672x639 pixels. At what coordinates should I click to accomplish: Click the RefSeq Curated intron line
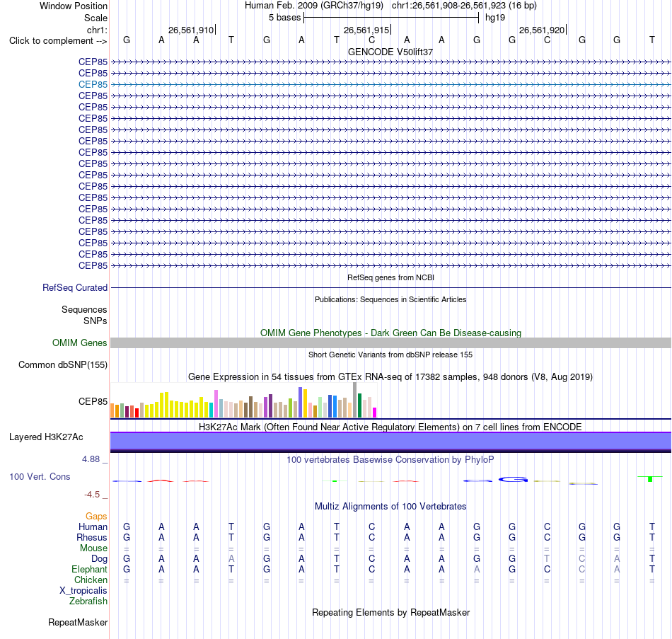[390, 288]
